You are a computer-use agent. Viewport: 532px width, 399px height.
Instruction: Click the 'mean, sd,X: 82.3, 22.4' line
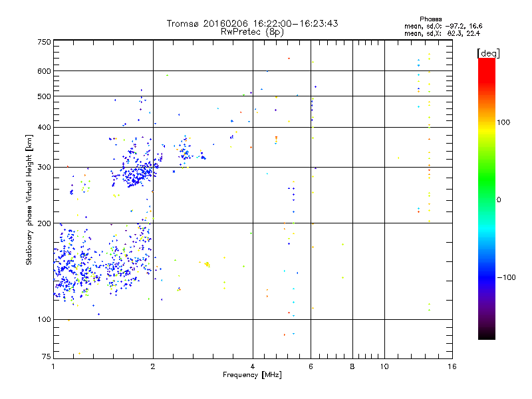[x=442, y=34]
